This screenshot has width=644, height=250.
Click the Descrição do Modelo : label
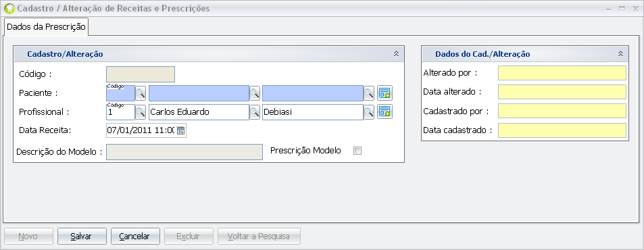59,152
